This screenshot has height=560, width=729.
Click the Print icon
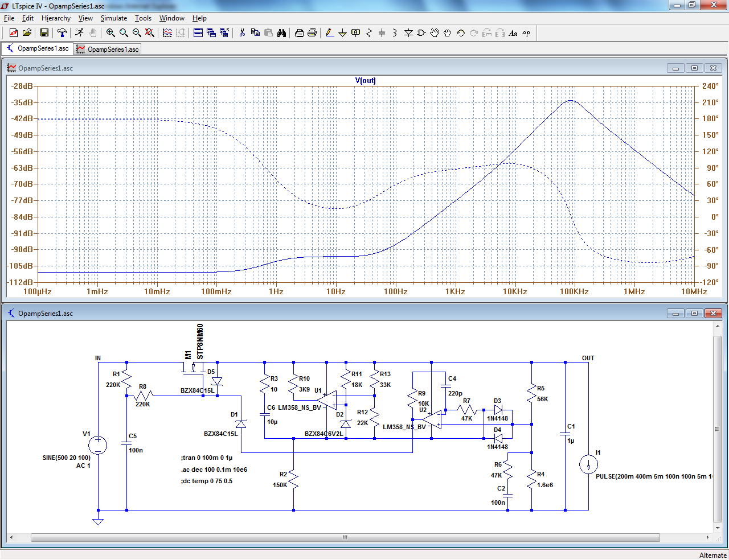pos(312,33)
